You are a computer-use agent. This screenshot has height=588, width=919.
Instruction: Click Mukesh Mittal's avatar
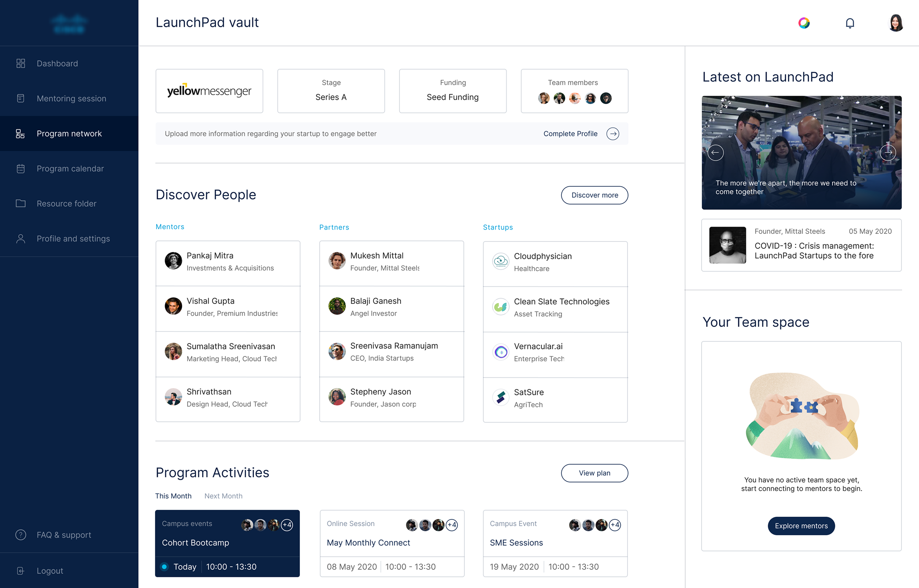(337, 261)
